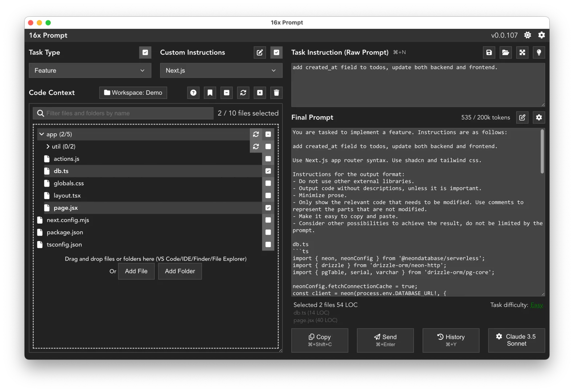
Task: Select page.jsx in file tree
Action: pyautogui.click(x=66, y=208)
